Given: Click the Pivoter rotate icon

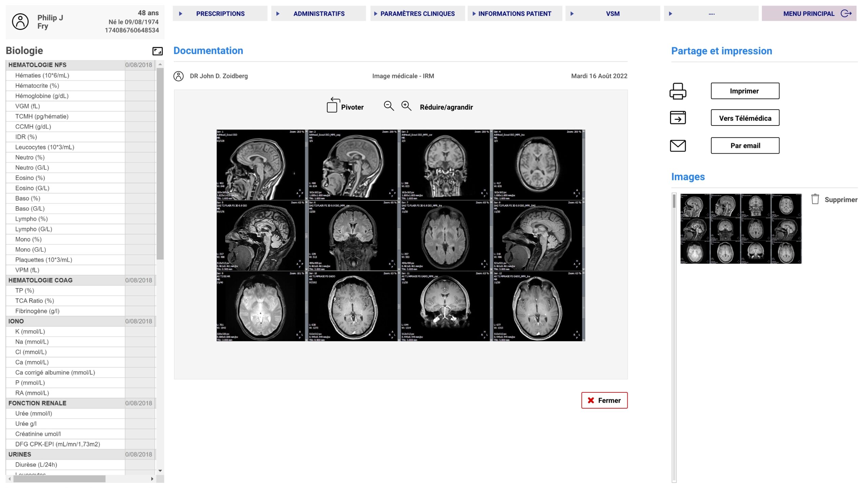Looking at the screenshot, I should (x=333, y=105).
